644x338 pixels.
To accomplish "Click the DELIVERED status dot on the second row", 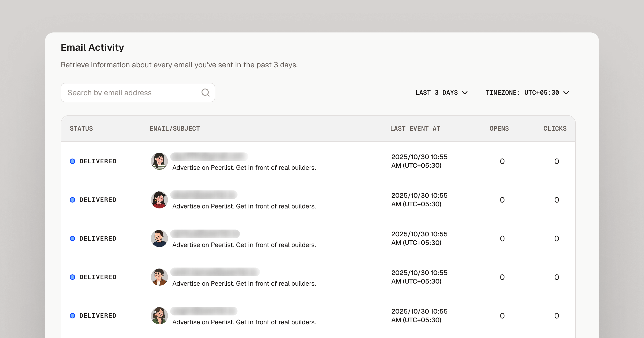I will [72, 200].
